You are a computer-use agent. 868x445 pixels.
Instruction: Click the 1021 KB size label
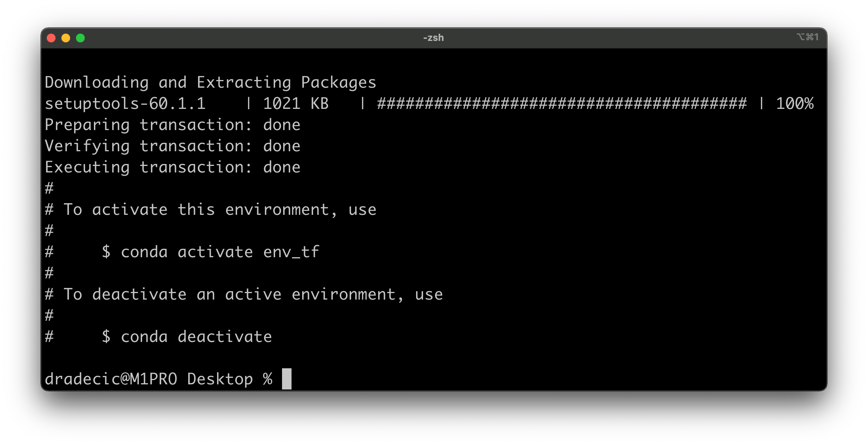pos(296,103)
